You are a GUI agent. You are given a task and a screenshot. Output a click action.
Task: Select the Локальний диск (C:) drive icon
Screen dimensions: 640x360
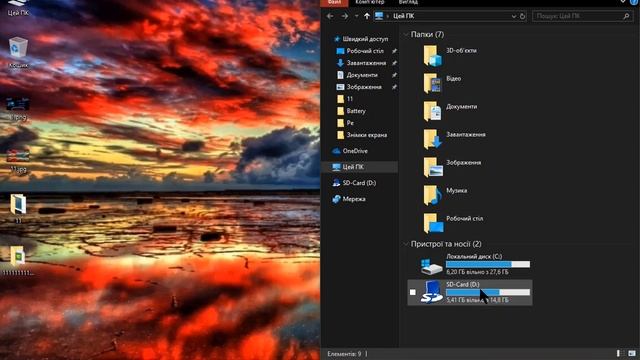coord(431,266)
